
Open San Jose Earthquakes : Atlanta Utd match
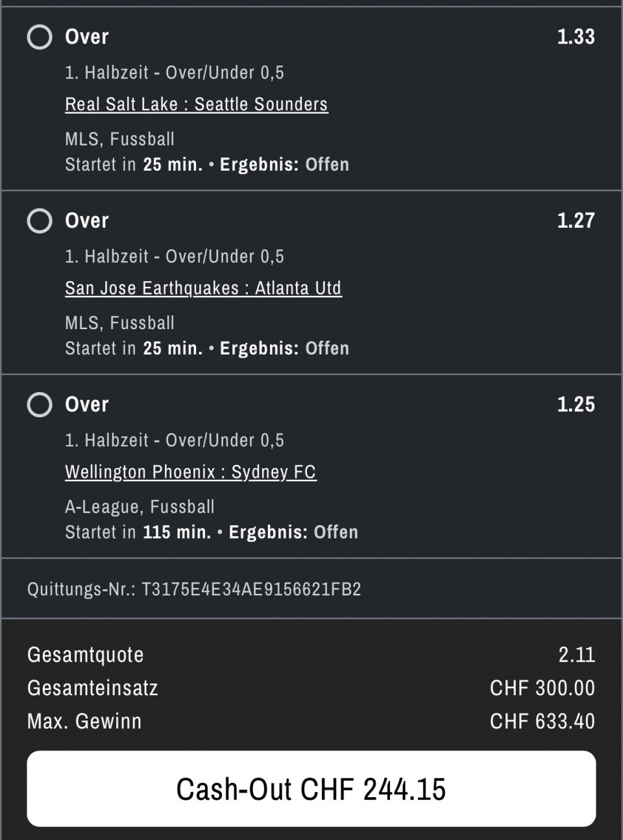tap(203, 288)
